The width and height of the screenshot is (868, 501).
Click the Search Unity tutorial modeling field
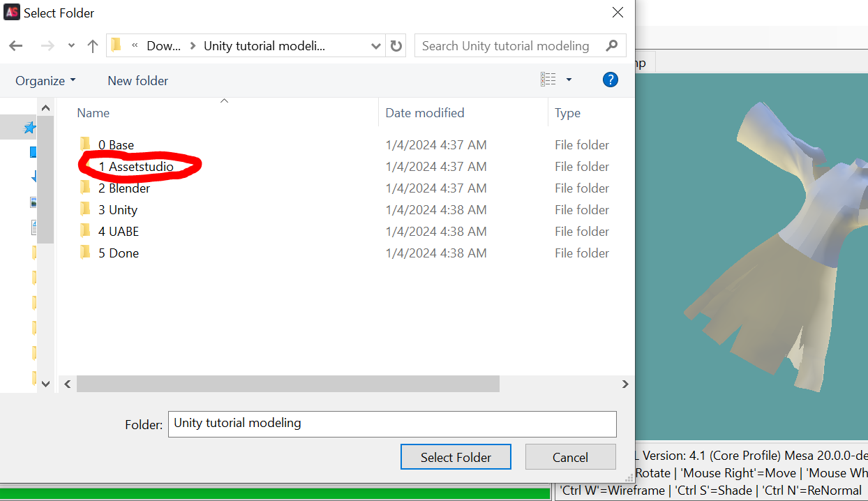tap(520, 46)
